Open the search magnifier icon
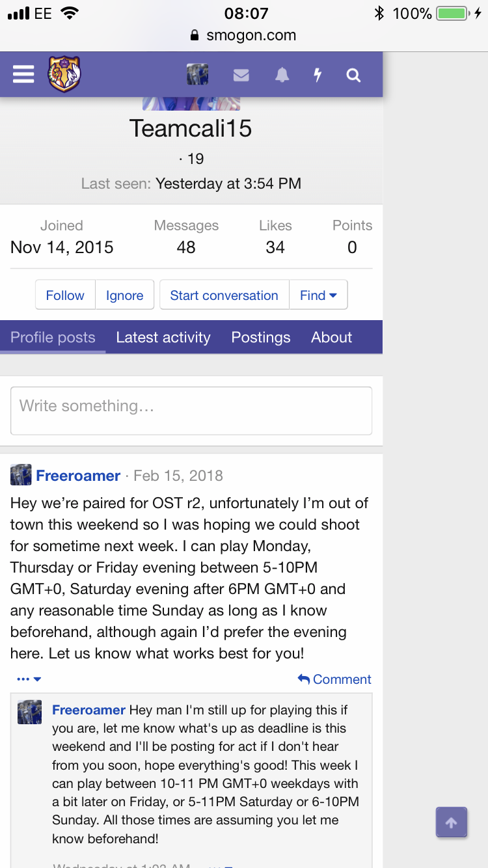The image size is (488, 868). 353,75
